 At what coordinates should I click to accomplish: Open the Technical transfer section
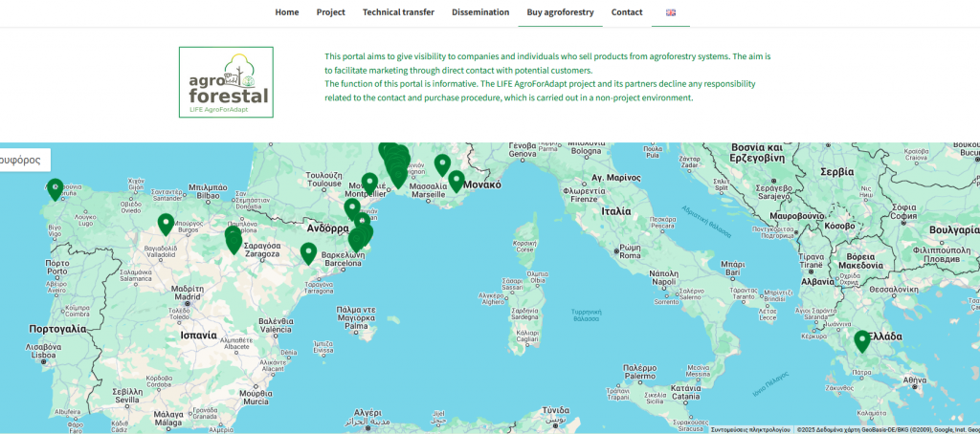point(398,12)
